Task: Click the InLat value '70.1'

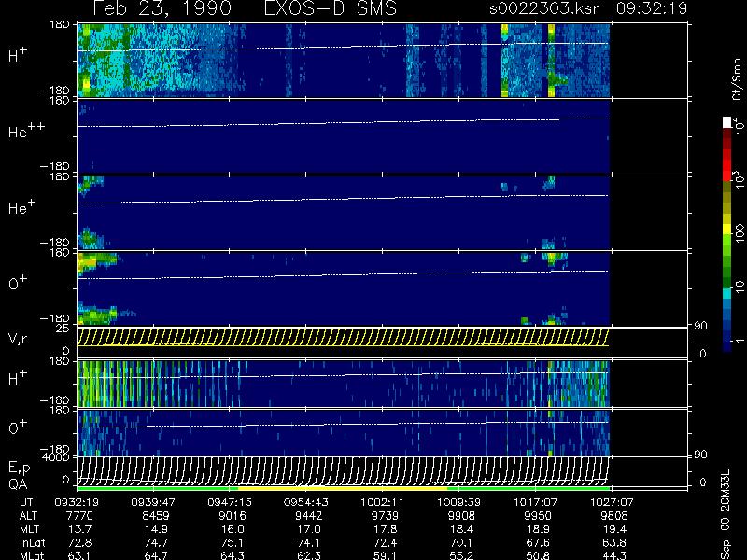Action: tap(461, 543)
